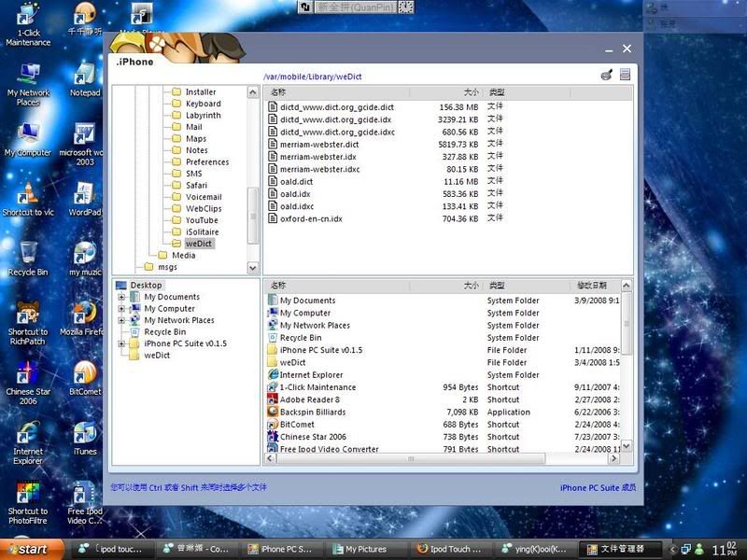Select the Shortcut to RichPatch desktop icon

[28, 323]
